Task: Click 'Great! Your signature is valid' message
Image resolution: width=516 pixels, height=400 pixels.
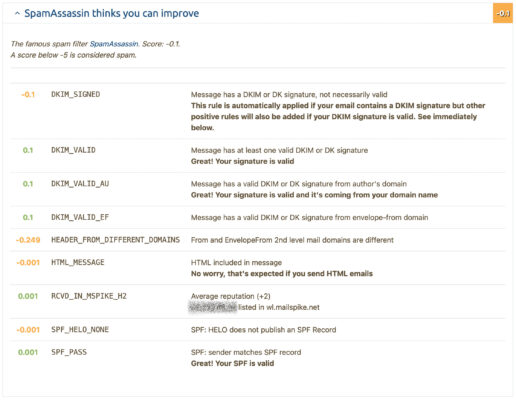Action: click(243, 161)
